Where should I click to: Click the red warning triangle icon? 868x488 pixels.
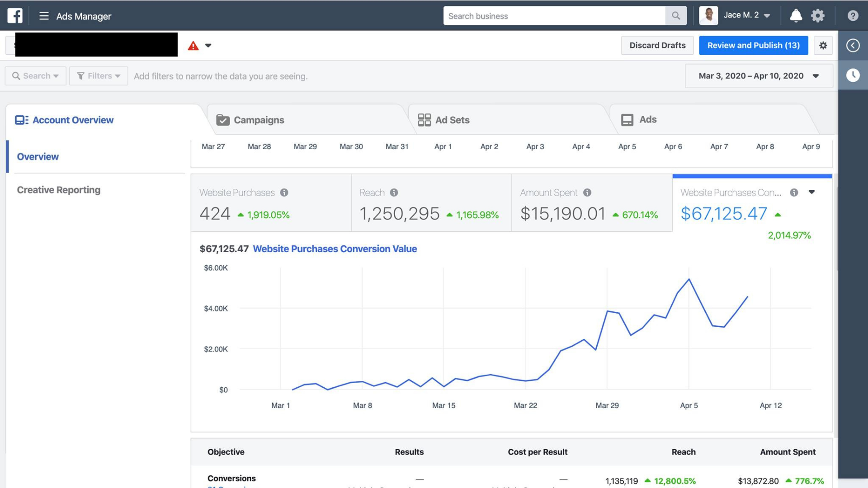click(193, 46)
